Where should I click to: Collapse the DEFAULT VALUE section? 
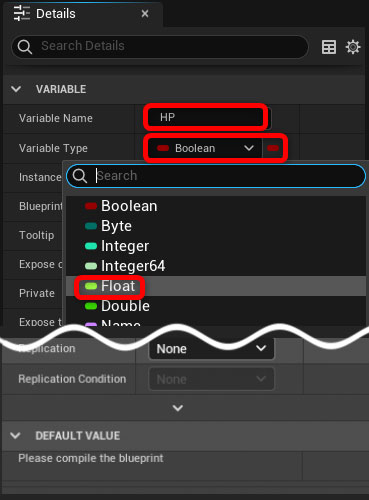click(x=15, y=435)
